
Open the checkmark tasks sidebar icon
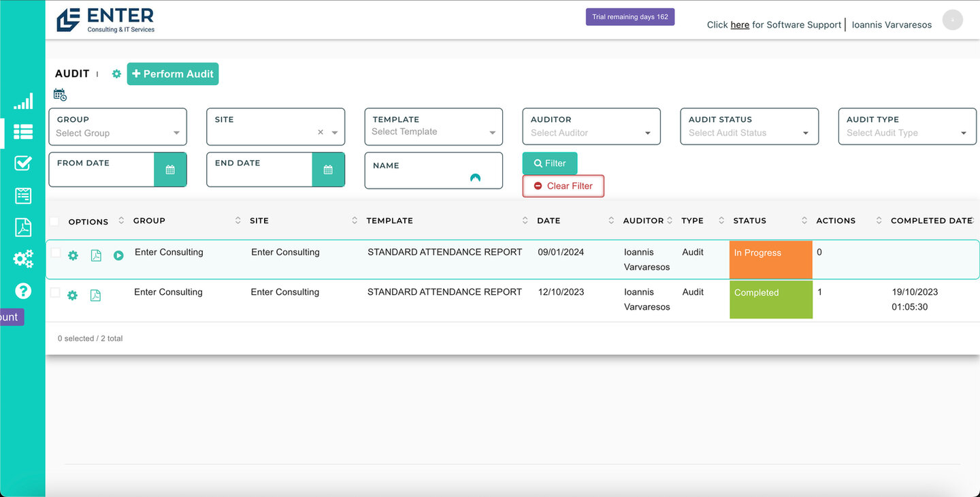pos(23,163)
